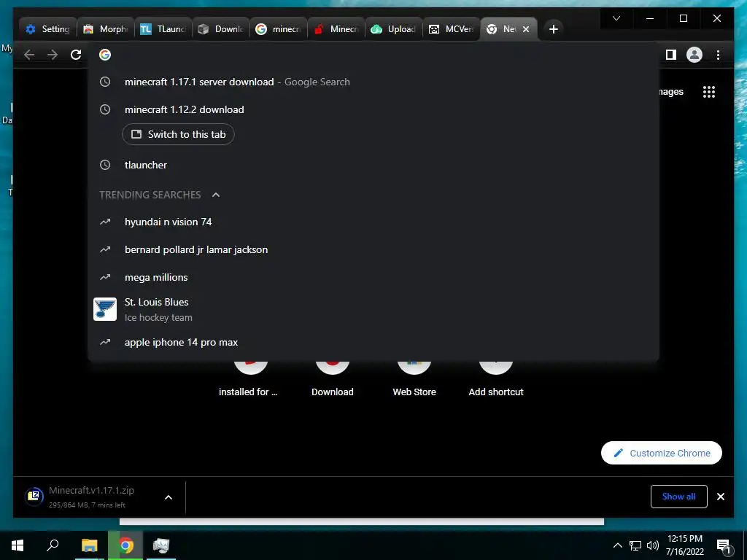Open the network status tray icon
Image resolution: width=747 pixels, height=560 pixels.
coord(635,545)
